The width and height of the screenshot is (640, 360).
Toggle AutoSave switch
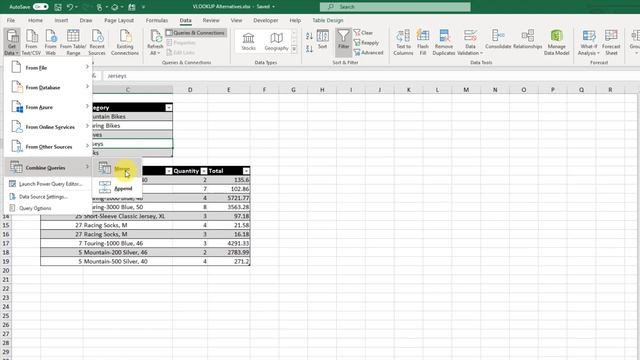pos(40,7)
